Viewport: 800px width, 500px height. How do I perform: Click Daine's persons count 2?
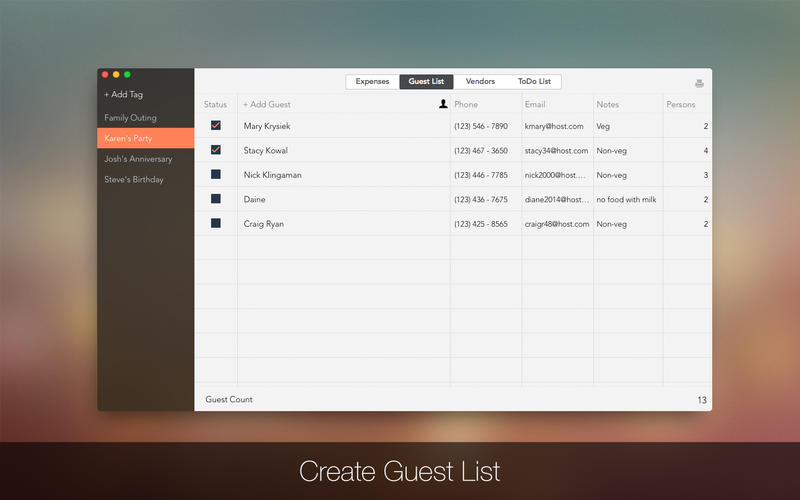point(706,199)
